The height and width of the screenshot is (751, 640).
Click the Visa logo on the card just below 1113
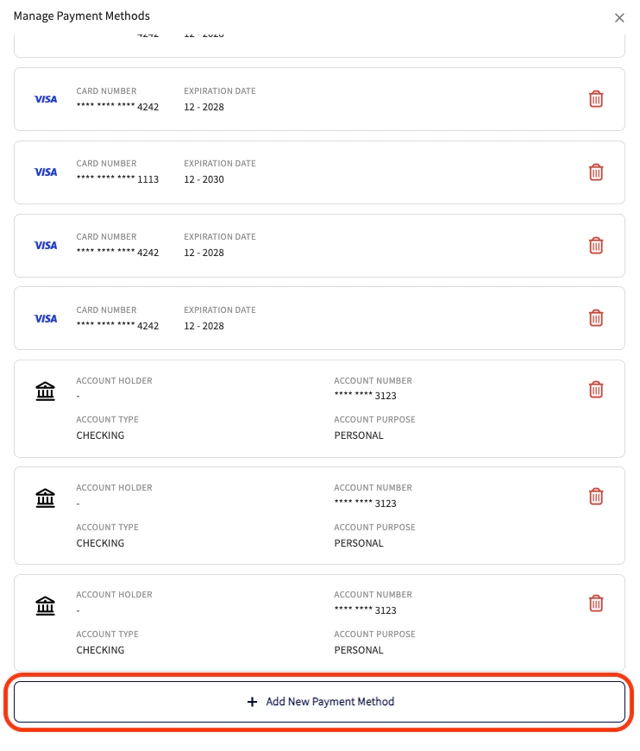click(x=46, y=245)
